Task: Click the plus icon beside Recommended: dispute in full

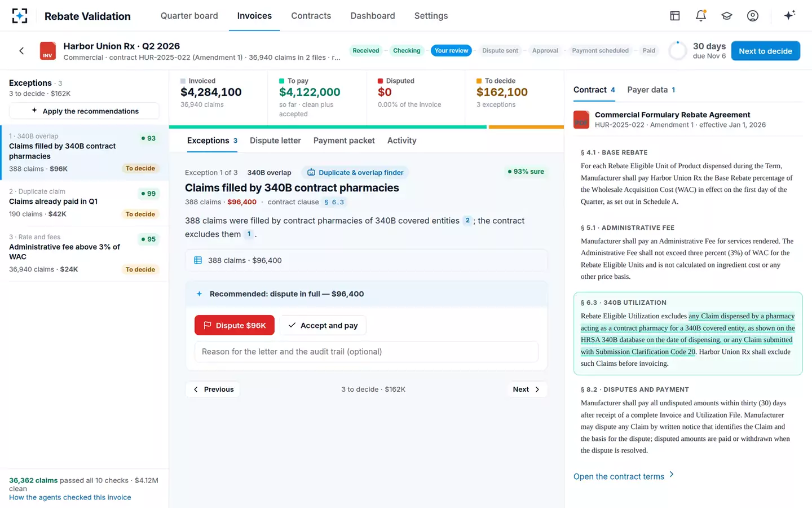Action: pos(199,294)
